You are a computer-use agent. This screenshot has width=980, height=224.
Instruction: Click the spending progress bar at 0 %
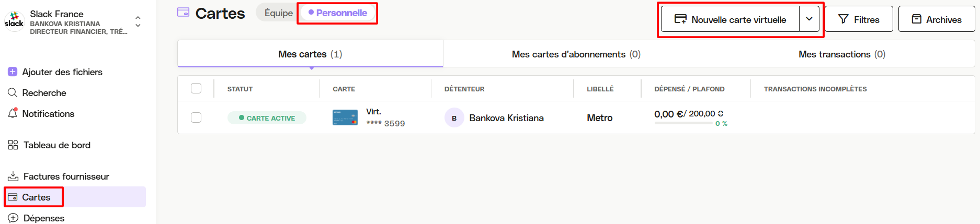tap(683, 123)
